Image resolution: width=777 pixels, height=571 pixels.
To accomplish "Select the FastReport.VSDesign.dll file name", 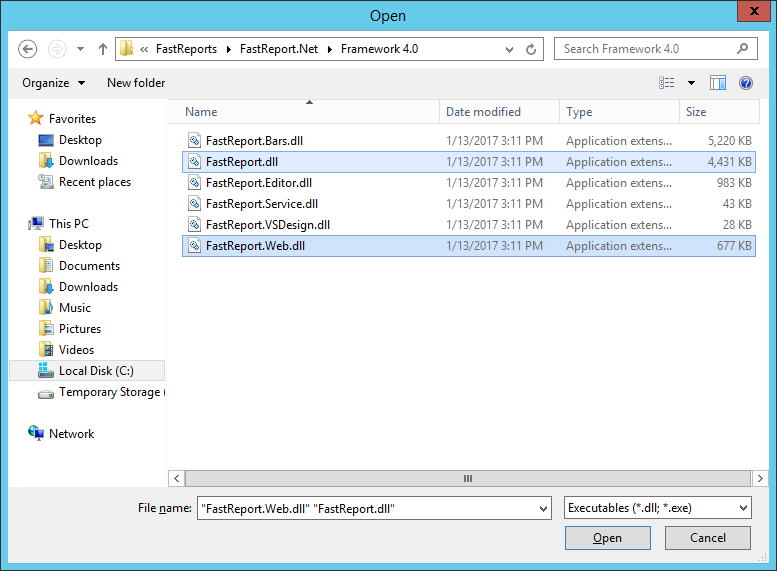I will 268,225.
